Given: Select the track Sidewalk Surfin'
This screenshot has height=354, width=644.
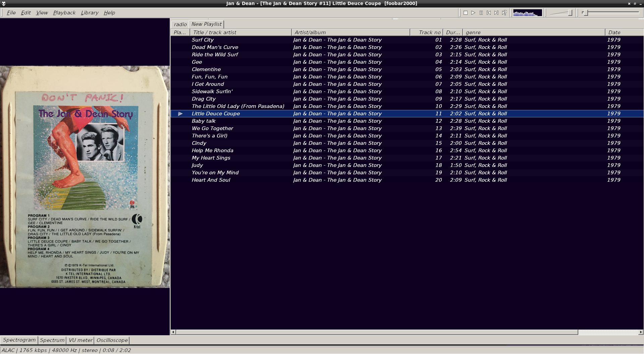Looking at the screenshot, I should coord(407,92).
